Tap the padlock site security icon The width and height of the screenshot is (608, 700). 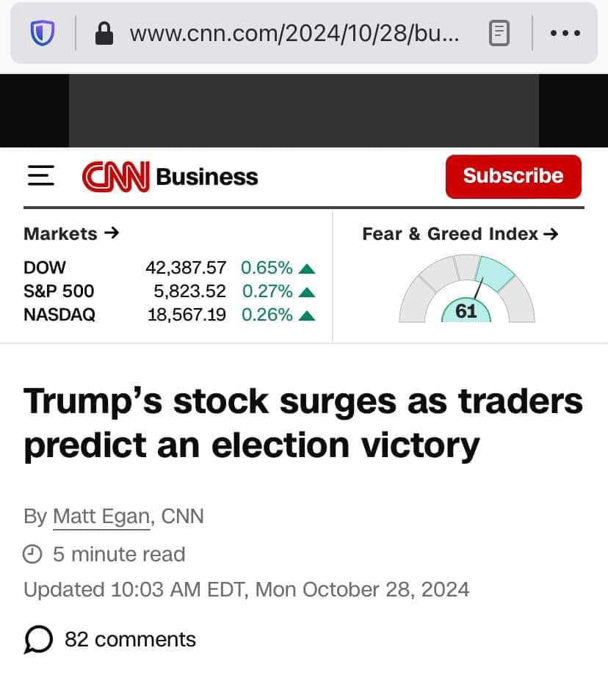[x=105, y=33]
